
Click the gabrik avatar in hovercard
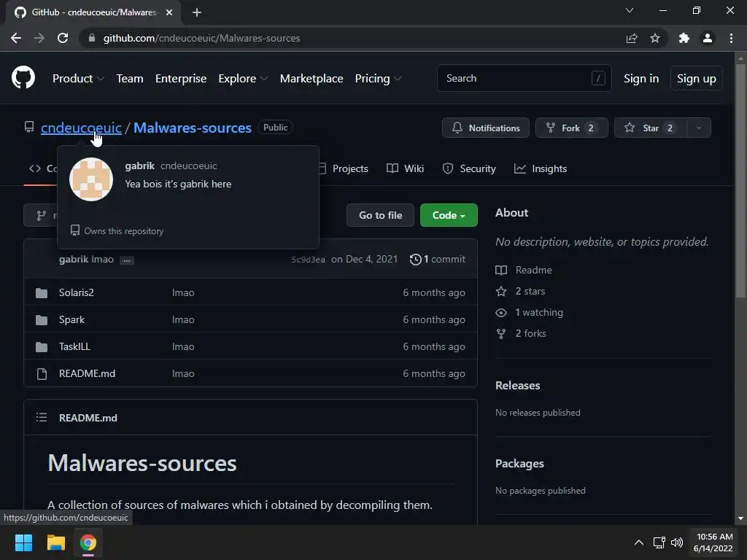[91, 179]
